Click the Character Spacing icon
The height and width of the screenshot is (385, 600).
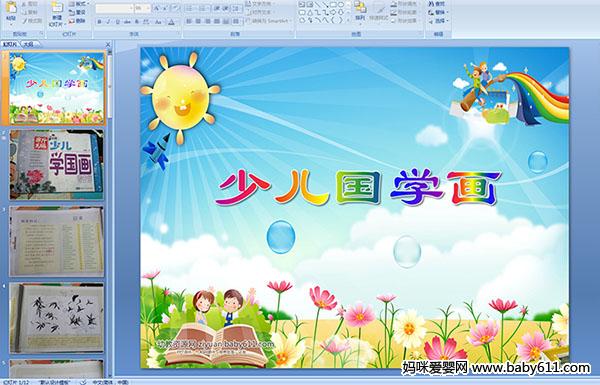[147, 22]
